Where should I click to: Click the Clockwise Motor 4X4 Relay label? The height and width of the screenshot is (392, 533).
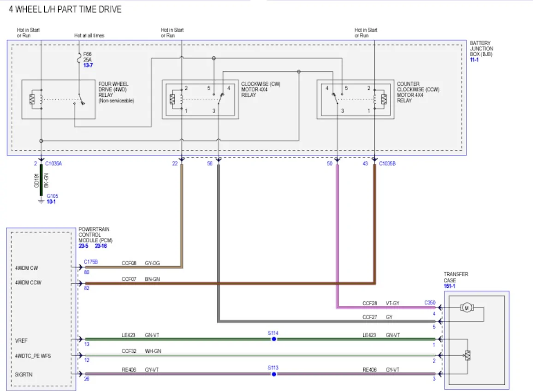(261, 89)
